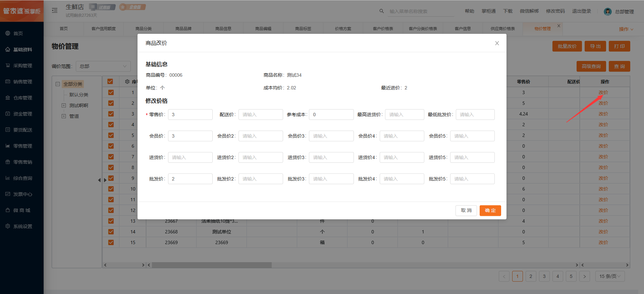Open 微商城 in the sidebar
This screenshot has width=644, height=294.
22,210
